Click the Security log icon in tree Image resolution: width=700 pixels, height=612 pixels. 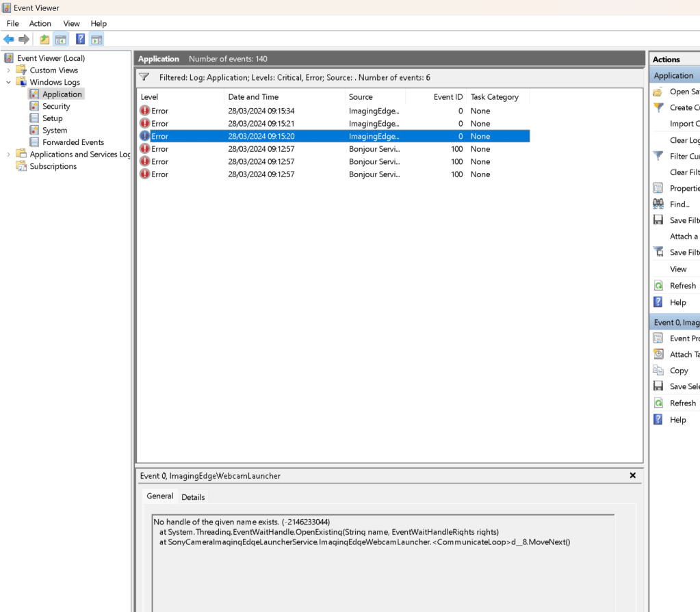coord(34,106)
